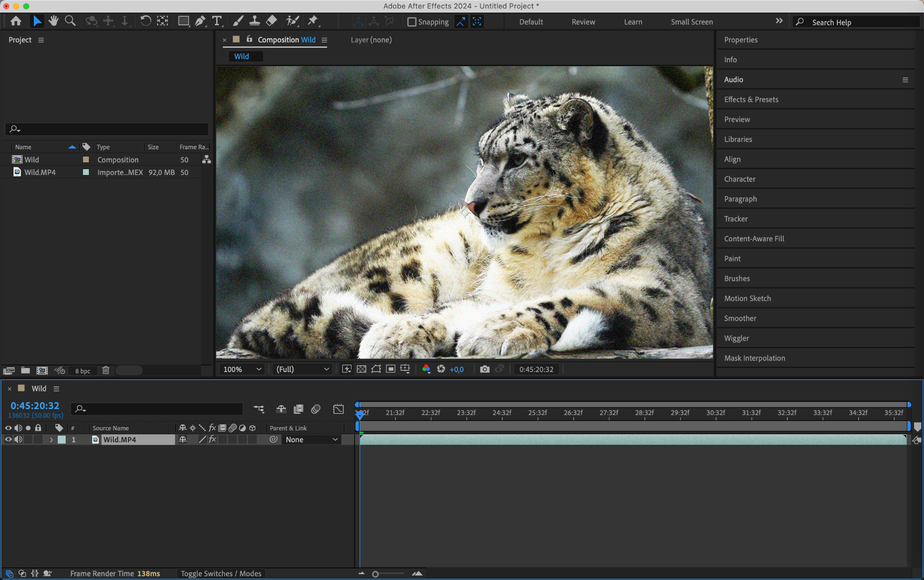Select the Hand tool
The image size is (924, 580).
tap(54, 21)
